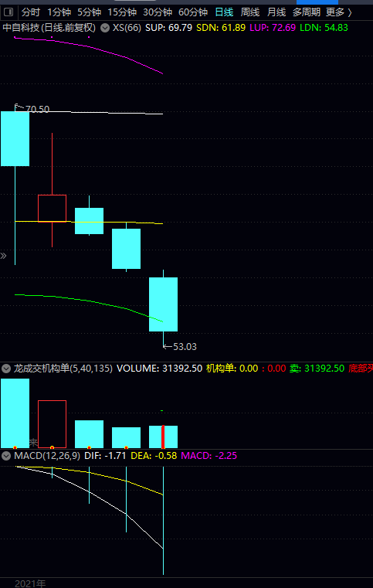
Task: Select the 1分钟 period tab
Action: (59, 12)
